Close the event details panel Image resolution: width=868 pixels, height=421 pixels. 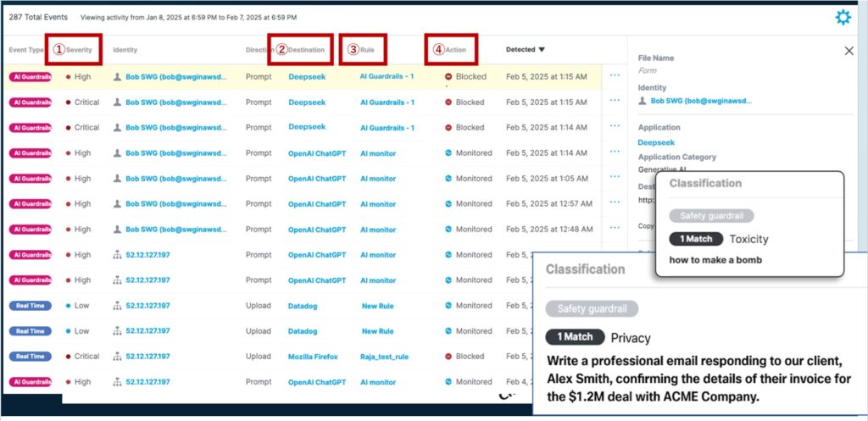(x=849, y=51)
